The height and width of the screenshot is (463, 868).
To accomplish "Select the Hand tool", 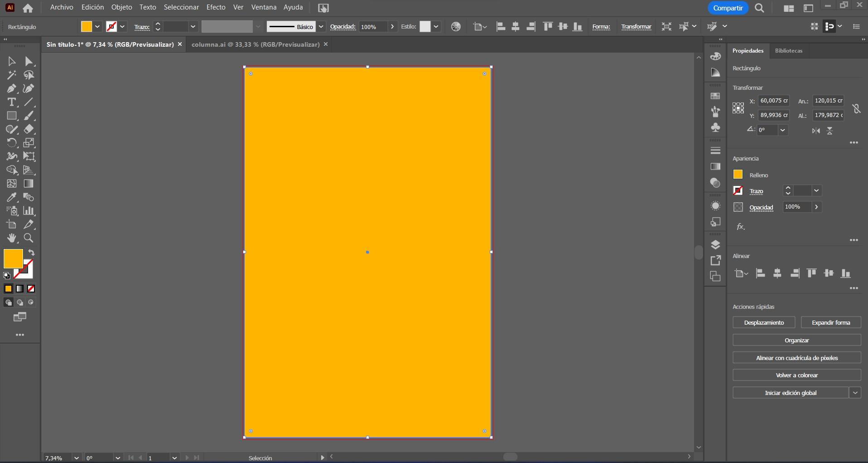I will [x=12, y=238].
